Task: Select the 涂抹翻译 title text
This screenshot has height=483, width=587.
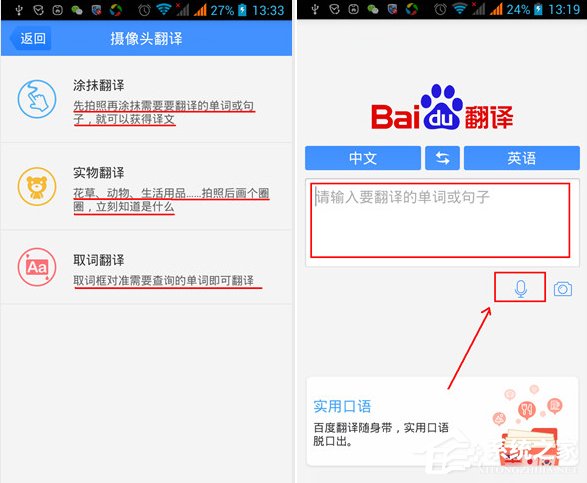Action: coord(98,85)
